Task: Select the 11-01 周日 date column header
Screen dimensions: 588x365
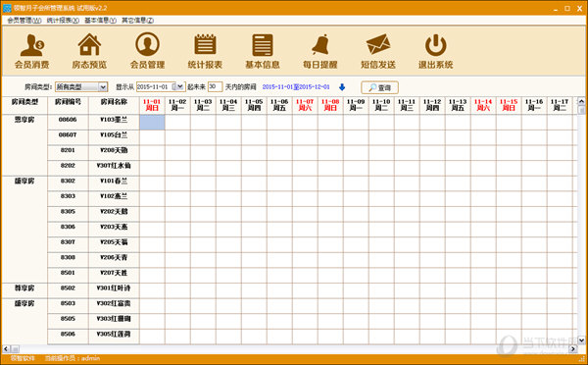Action: click(x=152, y=105)
